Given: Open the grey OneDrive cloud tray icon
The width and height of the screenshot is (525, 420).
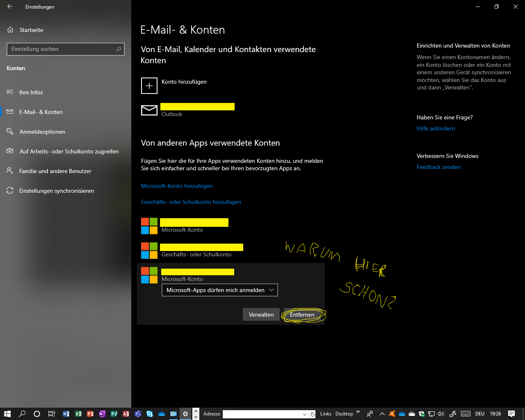Looking at the screenshot, I should tap(412, 414).
